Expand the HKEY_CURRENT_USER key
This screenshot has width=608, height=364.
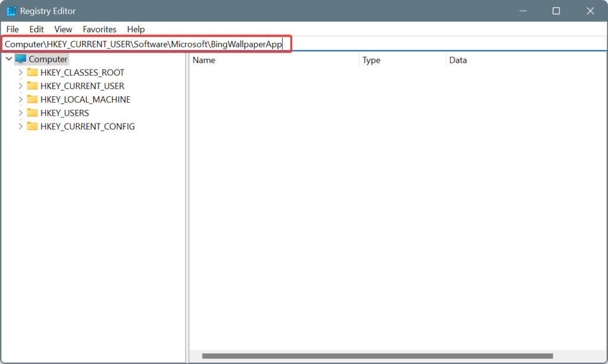point(21,86)
